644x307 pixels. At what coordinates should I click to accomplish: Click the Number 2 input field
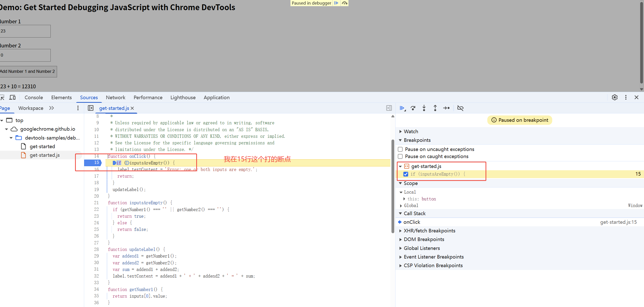(25, 55)
